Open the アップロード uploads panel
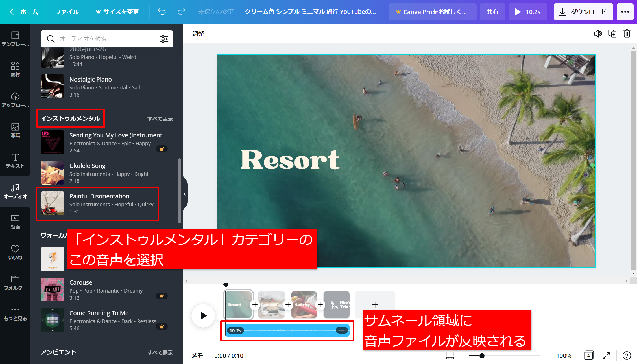 pyautogui.click(x=15, y=100)
